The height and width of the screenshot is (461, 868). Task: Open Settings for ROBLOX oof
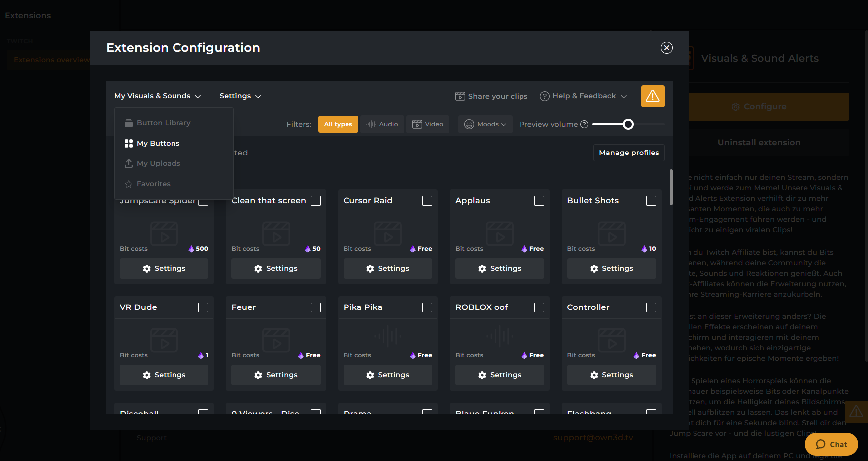500,375
